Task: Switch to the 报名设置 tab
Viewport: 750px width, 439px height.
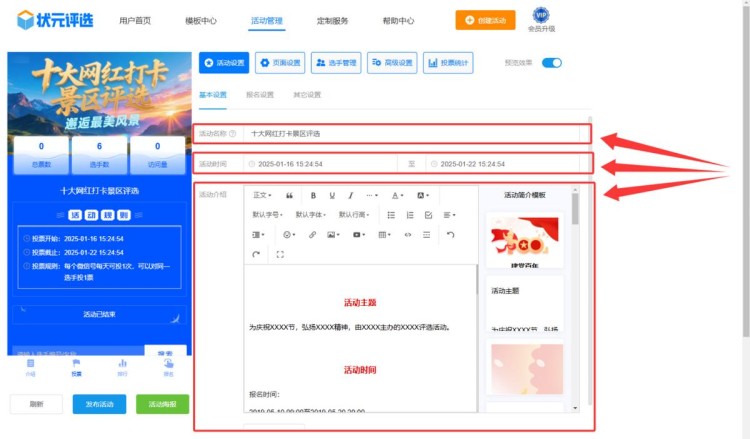Action: click(x=260, y=95)
